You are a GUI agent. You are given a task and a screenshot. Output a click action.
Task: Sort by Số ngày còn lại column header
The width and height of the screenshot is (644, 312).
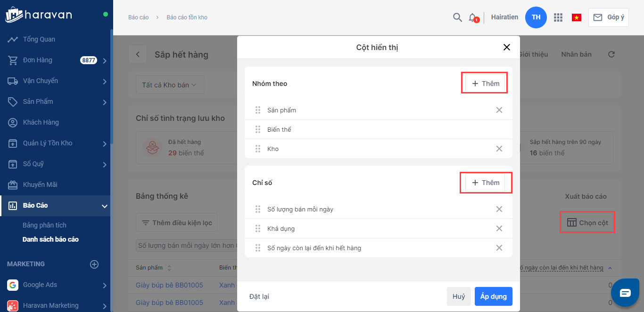tap(566, 268)
